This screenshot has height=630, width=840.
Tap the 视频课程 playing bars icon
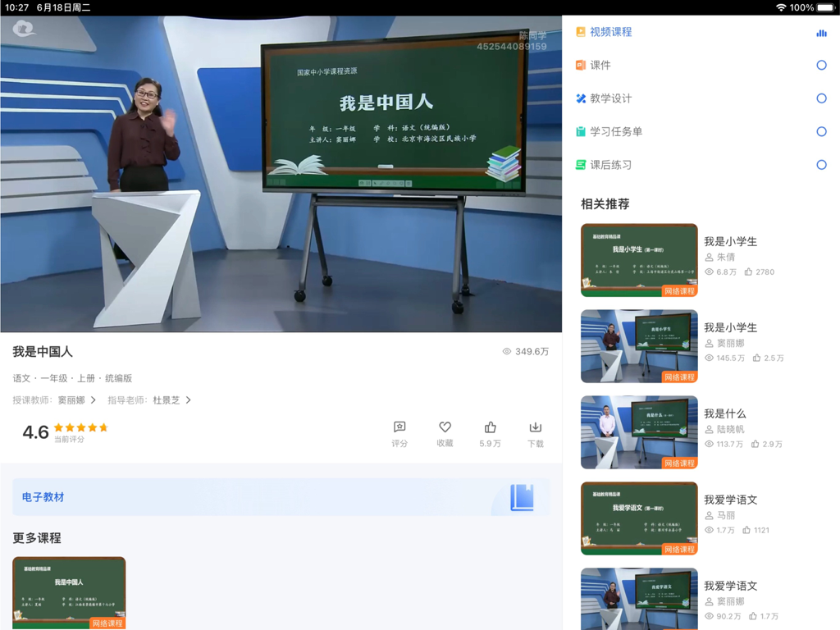[x=821, y=33]
